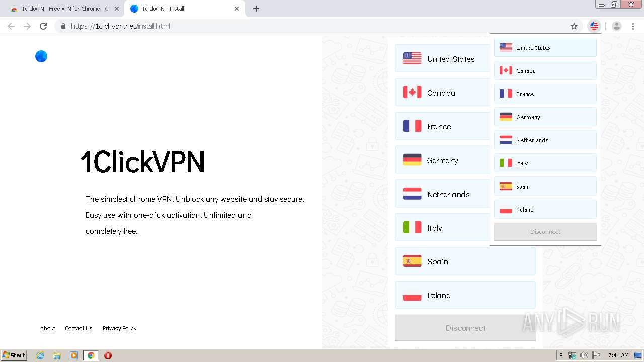Click the 1ClickVPN heading text
The height and width of the screenshot is (362, 644).
(143, 162)
